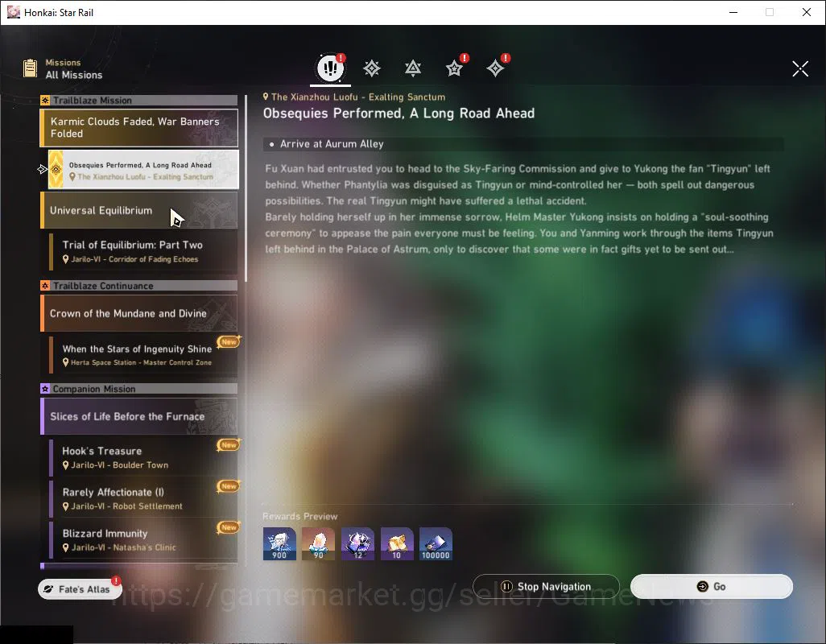Select Trial of Equilibrium: Part Two
Image resolution: width=826 pixels, height=644 pixels.
coord(143,251)
